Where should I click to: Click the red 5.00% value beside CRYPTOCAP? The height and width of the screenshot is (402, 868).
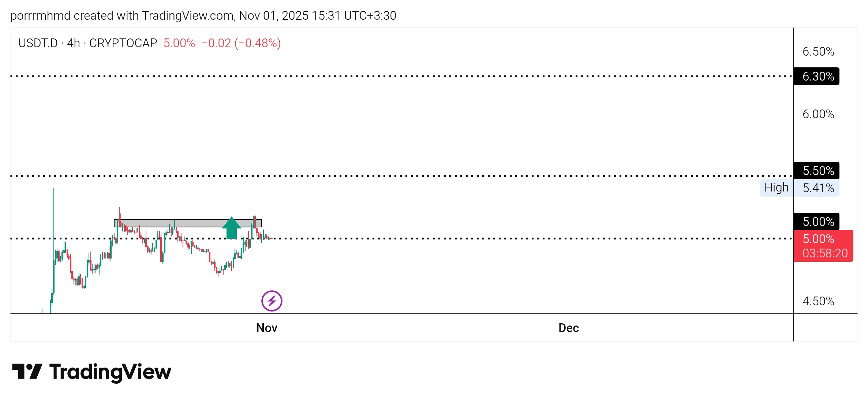(179, 43)
